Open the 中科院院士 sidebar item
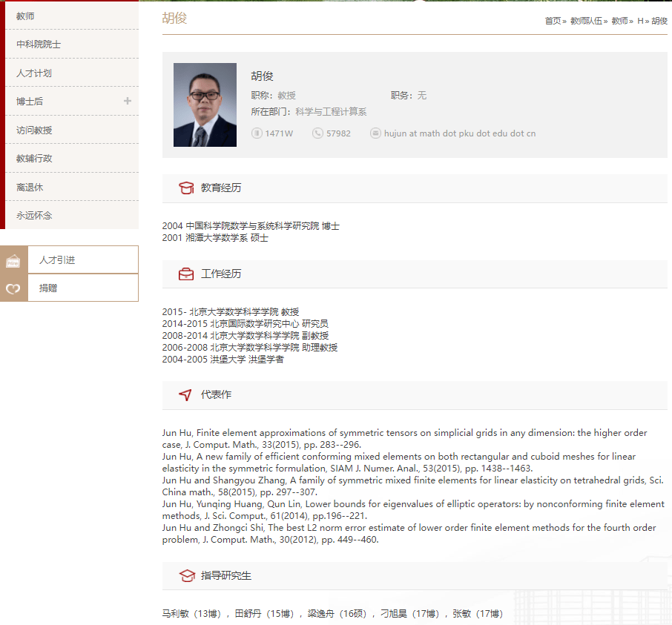Image resolution: width=672 pixels, height=625 pixels. (72, 44)
